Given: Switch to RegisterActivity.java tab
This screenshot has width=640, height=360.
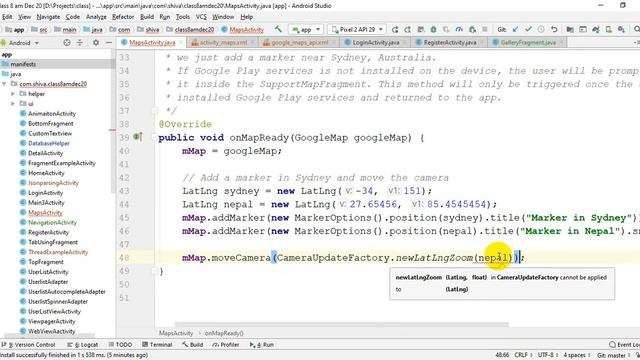Looking at the screenshot, I should 450,42.
